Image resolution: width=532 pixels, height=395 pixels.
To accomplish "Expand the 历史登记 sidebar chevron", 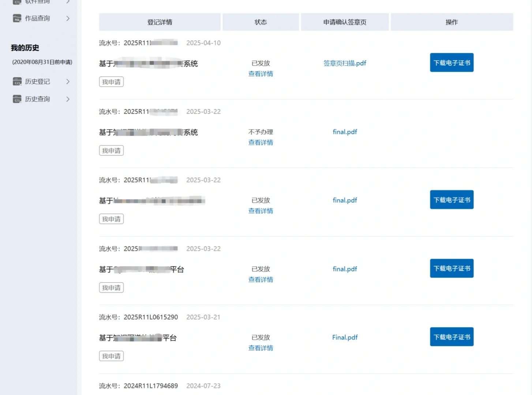I will tap(68, 82).
